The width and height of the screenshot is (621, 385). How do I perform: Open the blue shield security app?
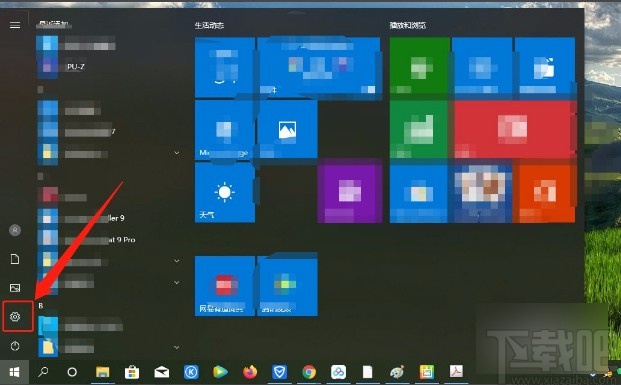(280, 372)
